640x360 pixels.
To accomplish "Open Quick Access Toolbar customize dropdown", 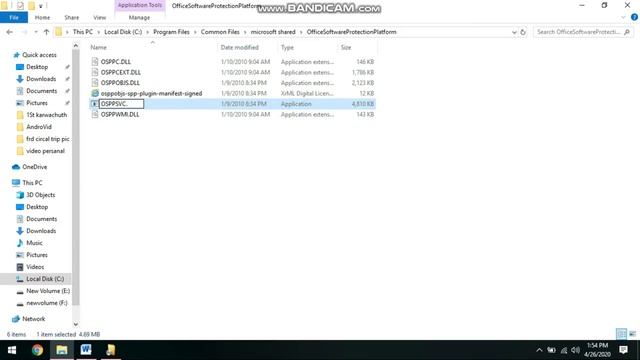I will (x=40, y=6).
